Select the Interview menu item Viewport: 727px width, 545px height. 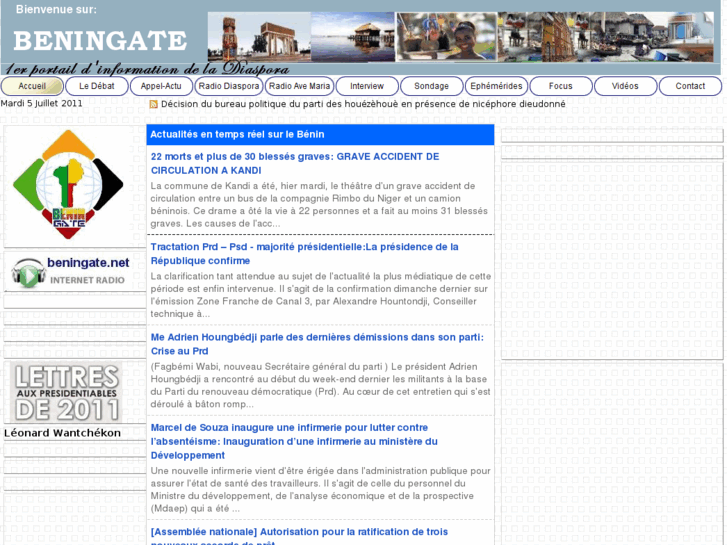(x=367, y=86)
